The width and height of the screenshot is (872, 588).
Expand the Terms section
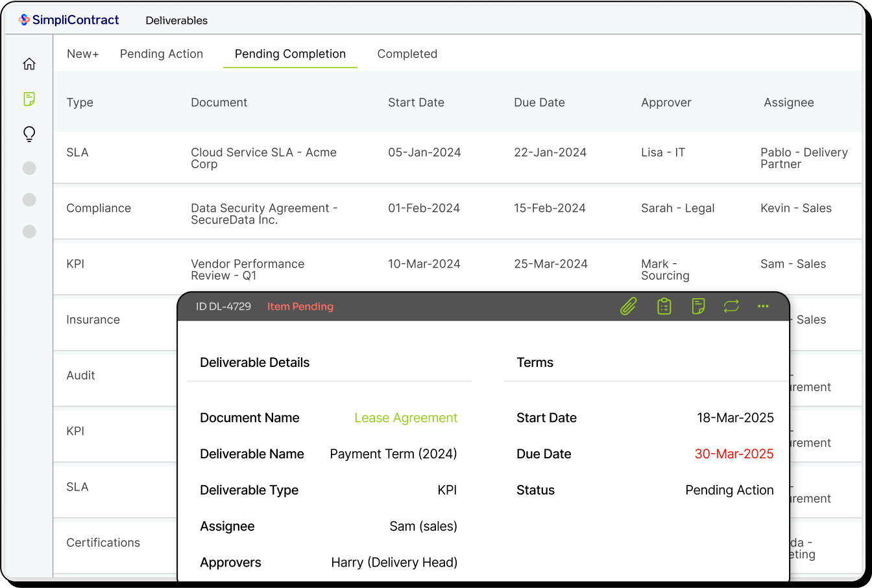tap(535, 362)
